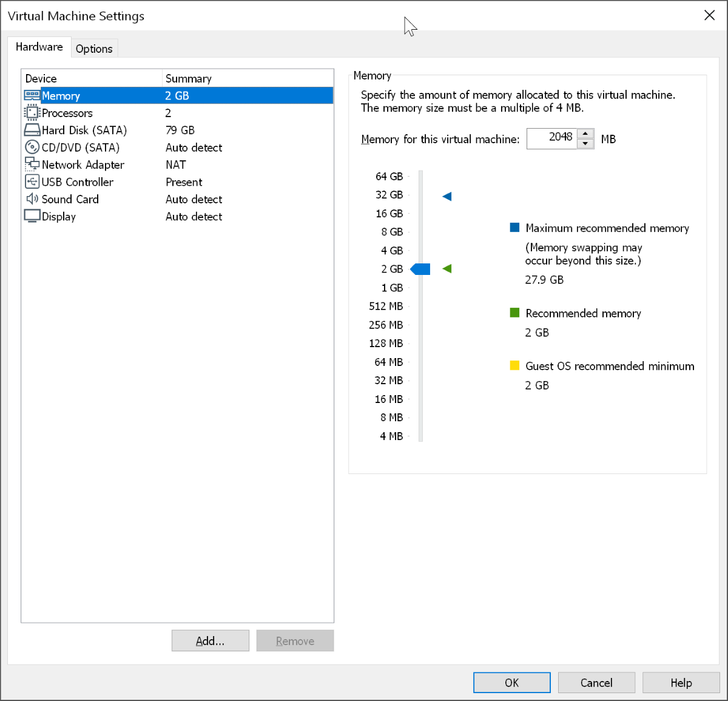
Task: Select the Memory device icon
Action: click(32, 95)
